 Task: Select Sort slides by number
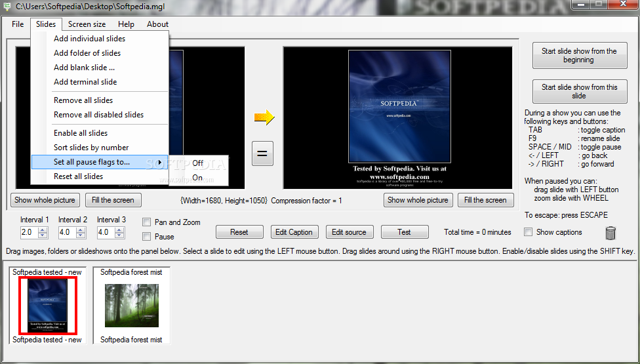coord(100,148)
